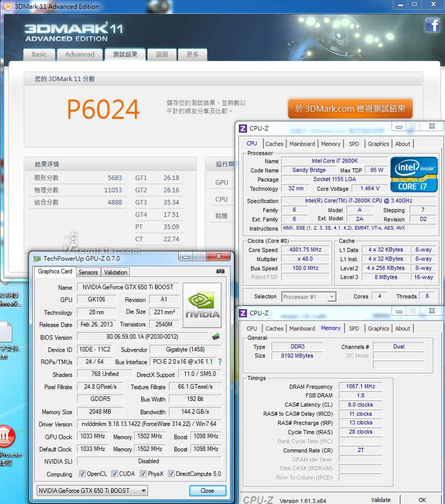Open the 更多 tab in 3DMark
The image size is (445, 504).
coord(192,55)
